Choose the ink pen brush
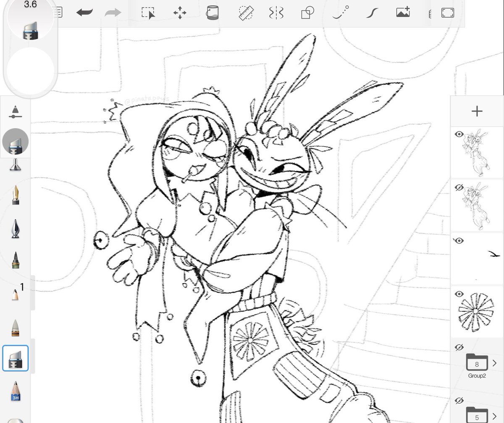The height and width of the screenshot is (423, 504). 15,228
